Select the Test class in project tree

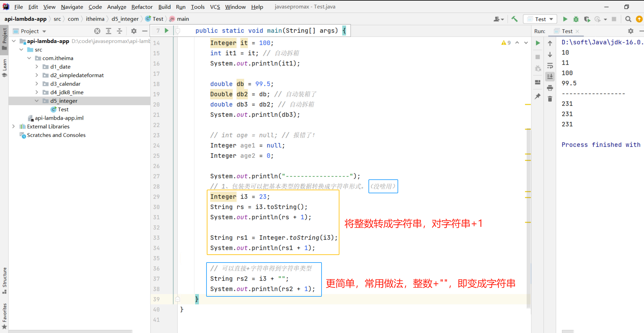pos(63,109)
